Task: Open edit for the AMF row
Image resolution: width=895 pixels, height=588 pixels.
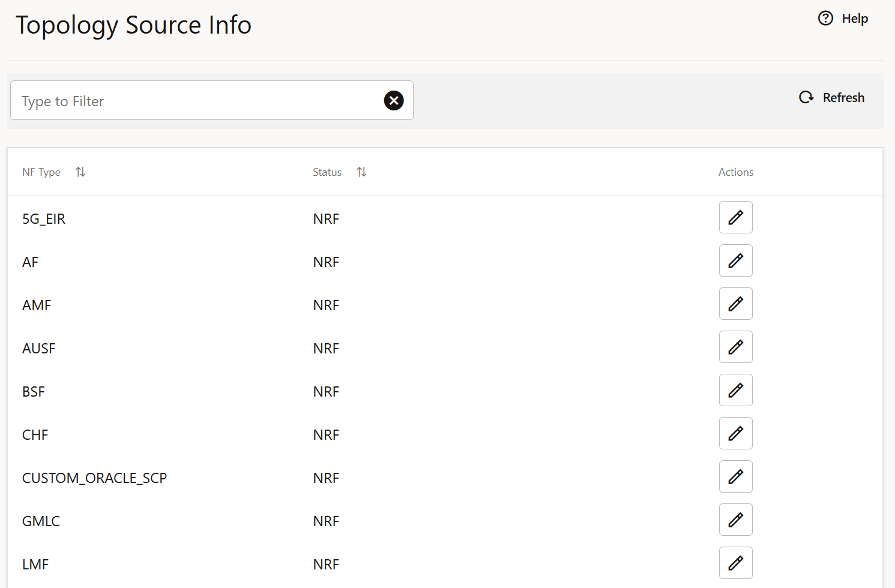Action: pos(735,304)
